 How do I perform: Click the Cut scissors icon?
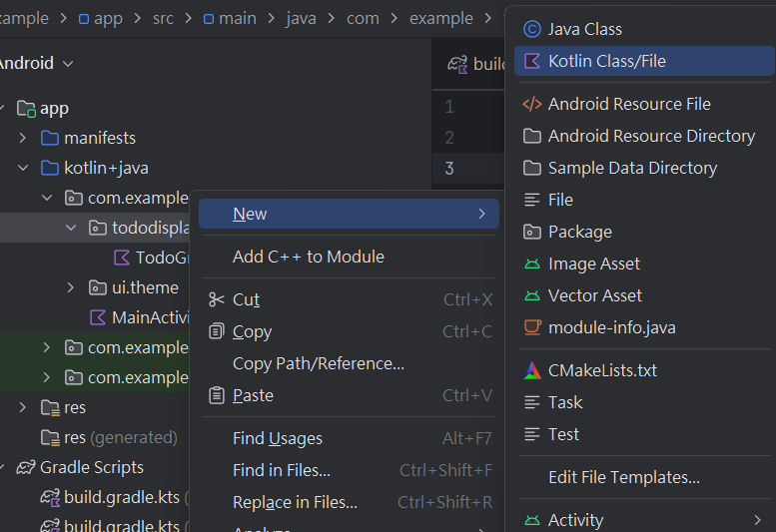(x=217, y=299)
